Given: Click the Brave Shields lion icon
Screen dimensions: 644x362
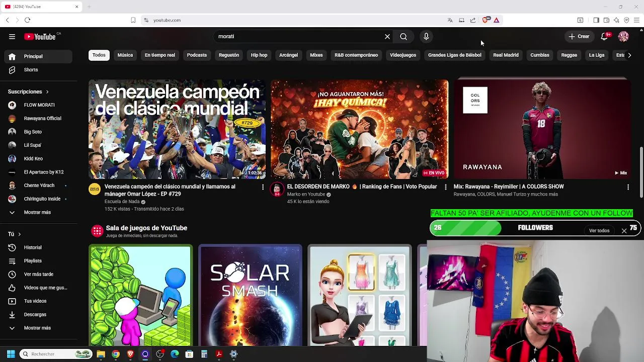Looking at the screenshot, I should 485,20.
